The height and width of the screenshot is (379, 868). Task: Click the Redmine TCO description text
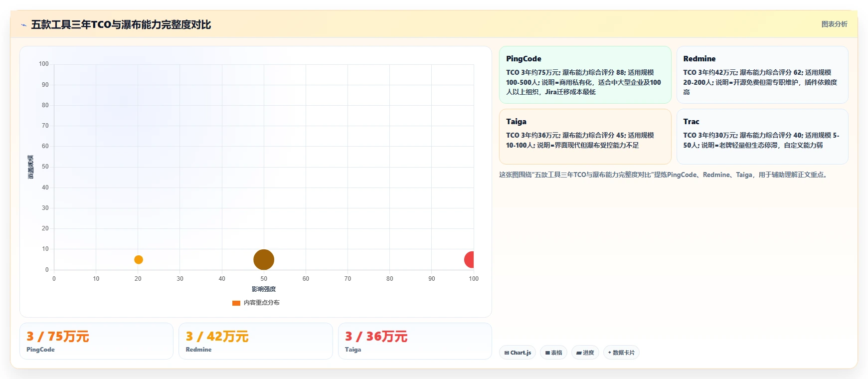(x=760, y=82)
